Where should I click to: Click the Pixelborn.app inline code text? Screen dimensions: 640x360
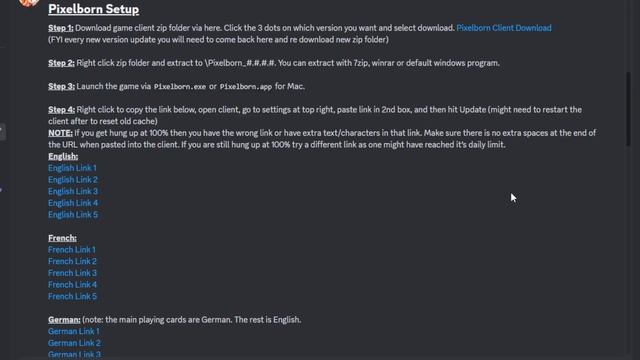[x=246, y=87]
